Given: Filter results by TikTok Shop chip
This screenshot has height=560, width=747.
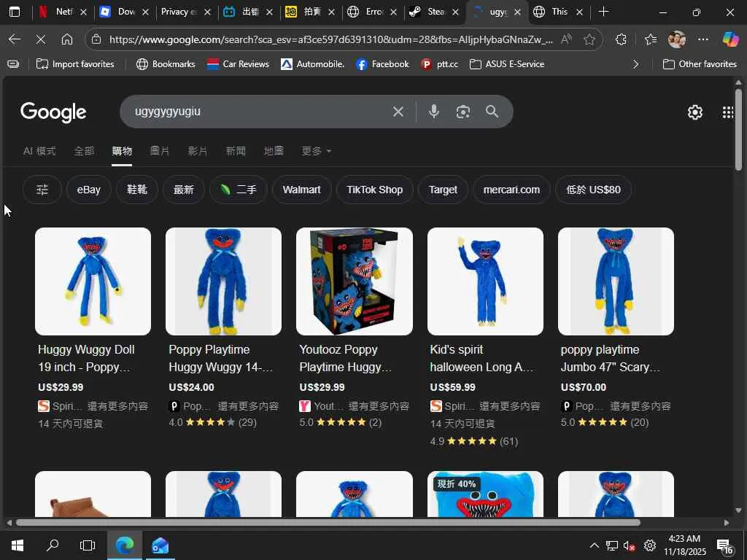Looking at the screenshot, I should (x=374, y=190).
